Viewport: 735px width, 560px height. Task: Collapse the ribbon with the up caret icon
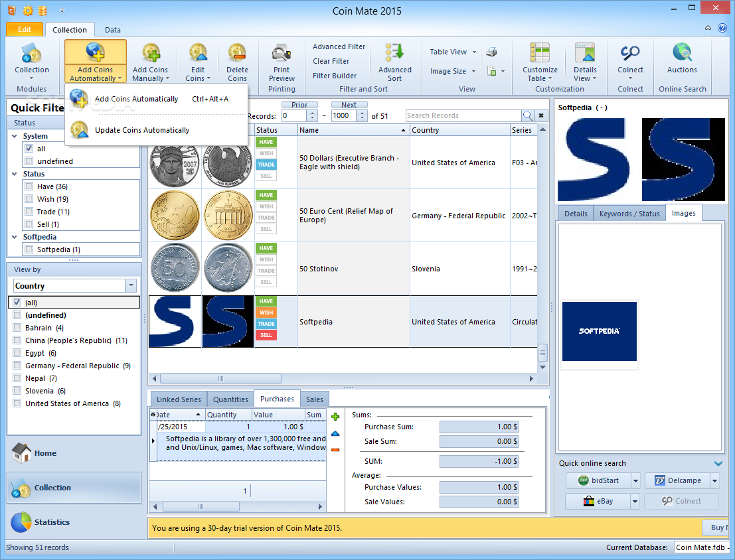[708, 28]
